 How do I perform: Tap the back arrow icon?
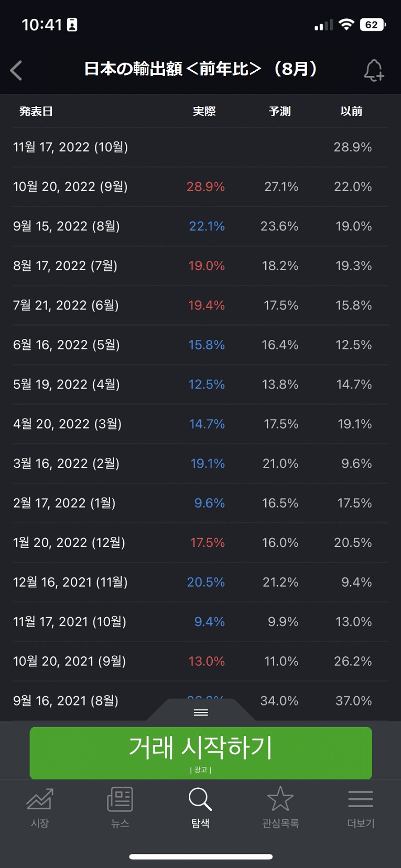coord(16,70)
